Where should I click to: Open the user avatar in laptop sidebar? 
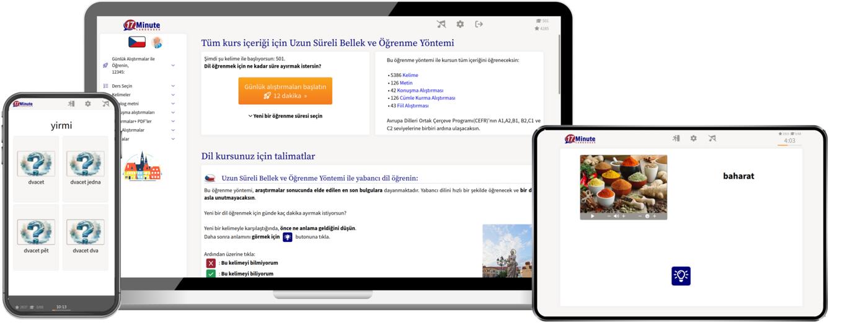pyautogui.click(x=156, y=42)
